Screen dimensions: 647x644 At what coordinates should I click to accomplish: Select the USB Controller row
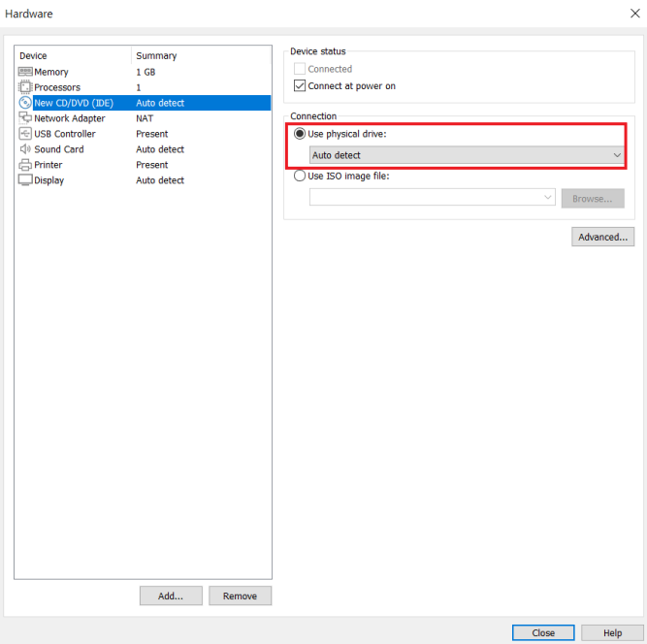pos(143,134)
